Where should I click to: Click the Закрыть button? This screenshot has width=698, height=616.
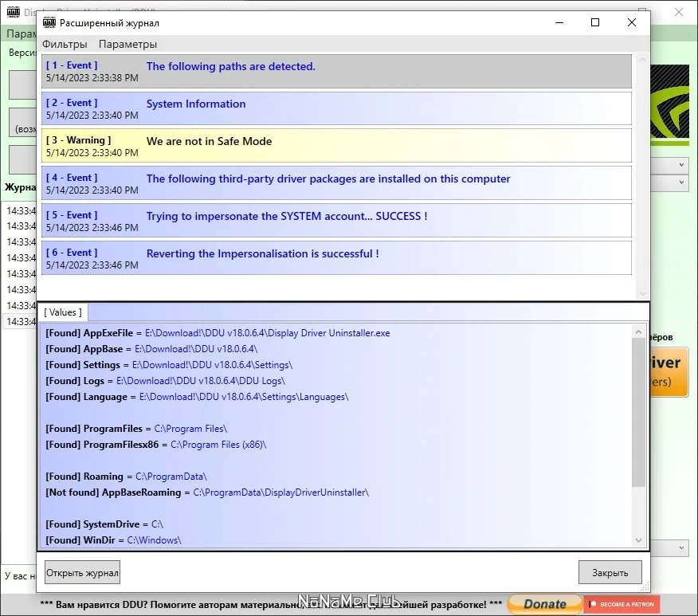point(610,572)
